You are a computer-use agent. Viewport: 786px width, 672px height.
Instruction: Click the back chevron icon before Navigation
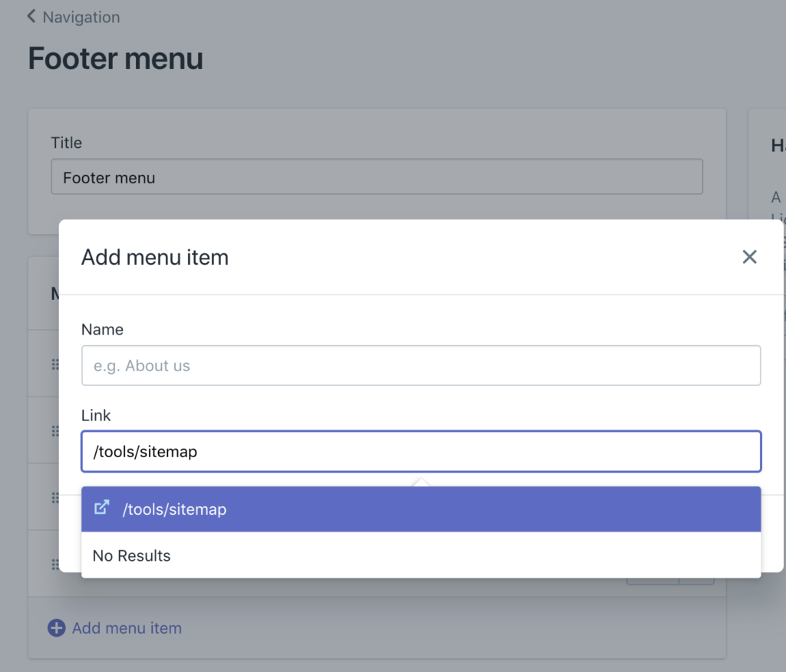31,17
